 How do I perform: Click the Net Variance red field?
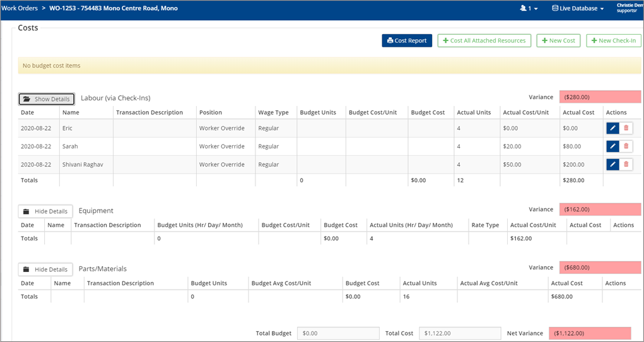(590, 333)
